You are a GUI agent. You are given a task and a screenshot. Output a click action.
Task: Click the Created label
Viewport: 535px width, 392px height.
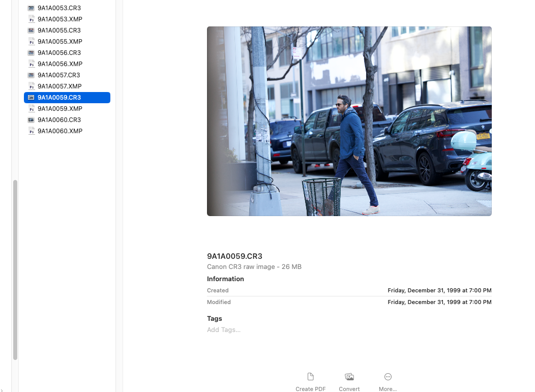[218, 290]
